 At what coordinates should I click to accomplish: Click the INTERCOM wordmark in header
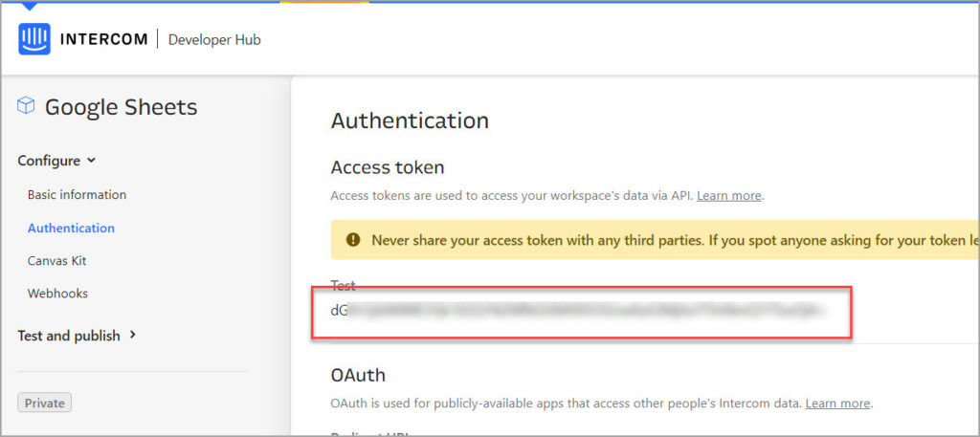click(x=103, y=39)
